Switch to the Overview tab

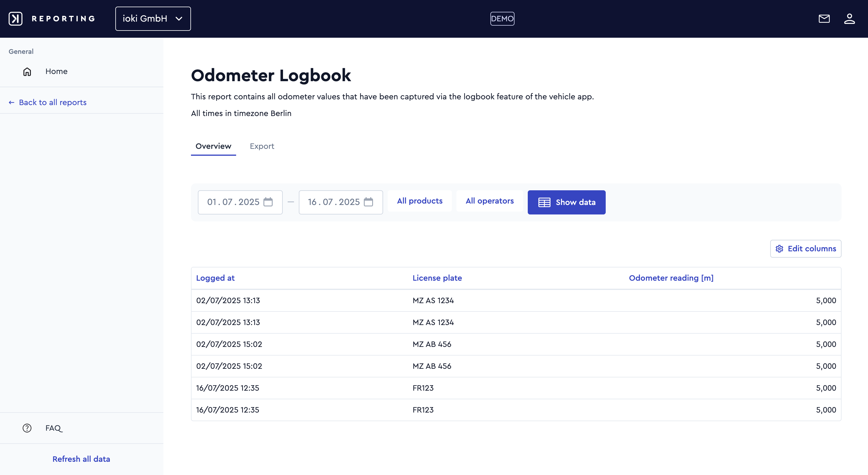[213, 147]
